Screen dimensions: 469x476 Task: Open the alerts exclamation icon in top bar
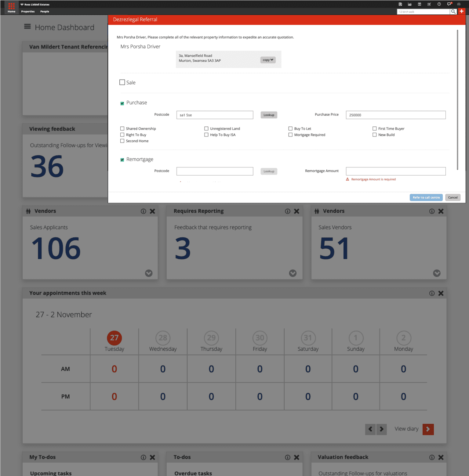439,4
